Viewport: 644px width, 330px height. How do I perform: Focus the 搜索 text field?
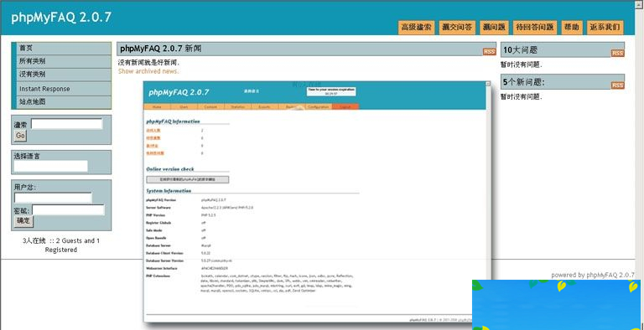66,124
